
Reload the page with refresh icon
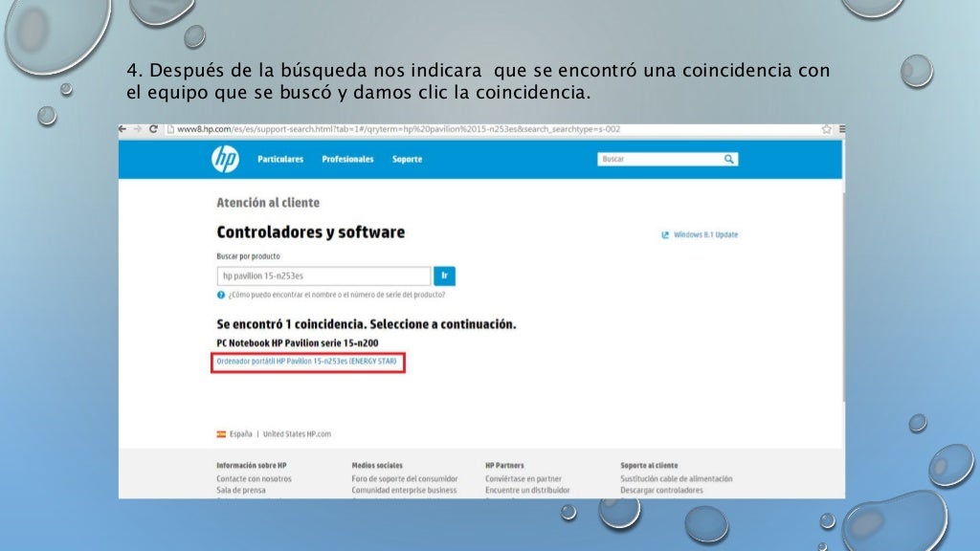153,129
